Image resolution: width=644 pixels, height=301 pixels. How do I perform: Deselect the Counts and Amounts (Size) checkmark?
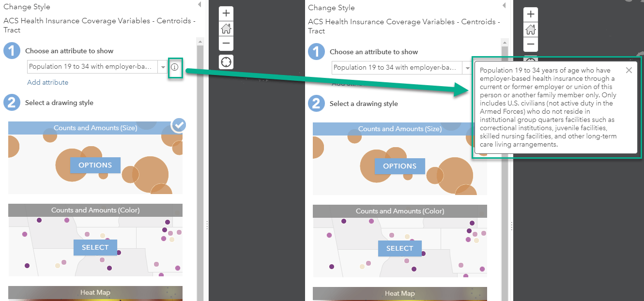[x=178, y=125]
